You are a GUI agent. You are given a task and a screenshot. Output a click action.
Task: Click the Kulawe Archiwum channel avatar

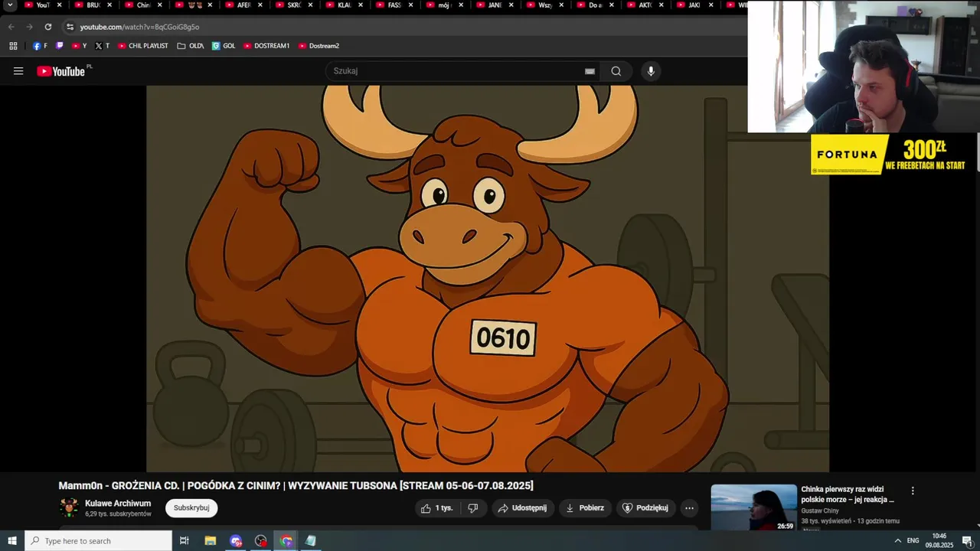click(x=69, y=508)
